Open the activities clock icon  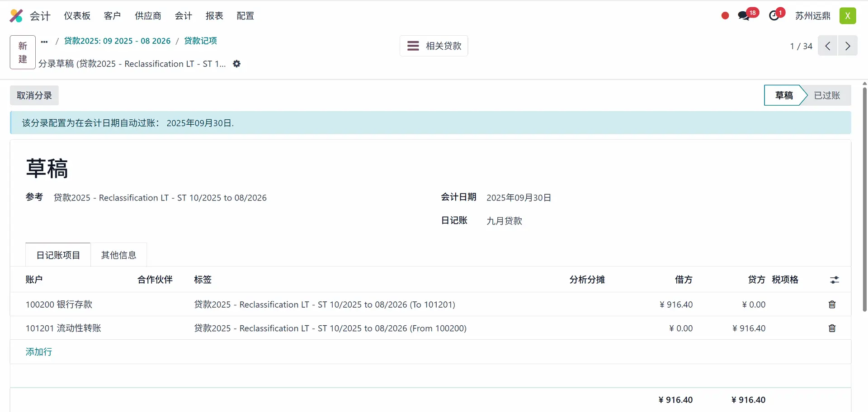coord(774,16)
